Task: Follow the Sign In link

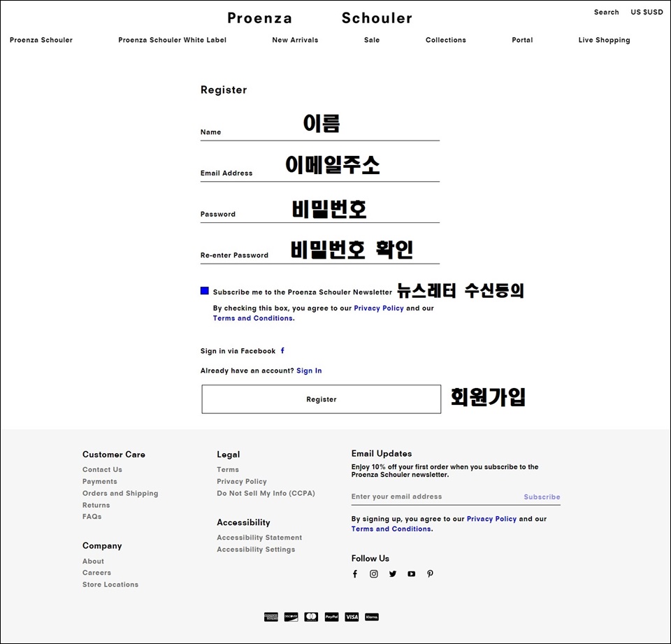Action: pos(309,371)
